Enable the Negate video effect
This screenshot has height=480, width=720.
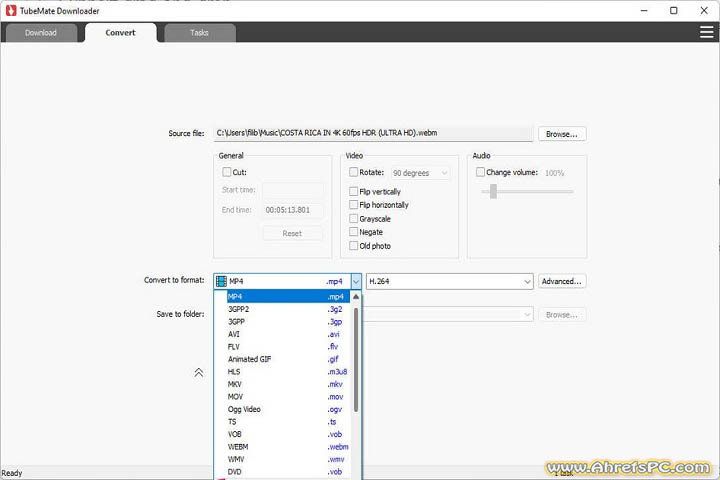point(353,232)
